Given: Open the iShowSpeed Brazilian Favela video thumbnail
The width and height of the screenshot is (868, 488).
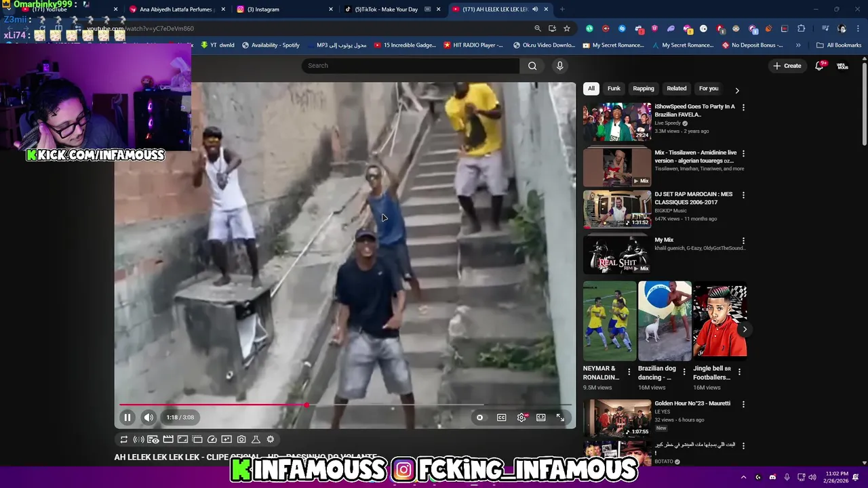Looking at the screenshot, I should point(617,122).
